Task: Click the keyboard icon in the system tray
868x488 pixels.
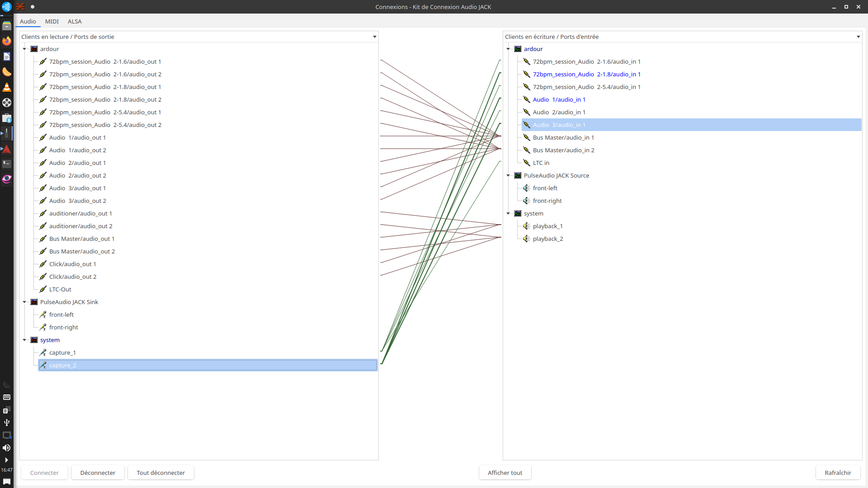Action: pos(7,397)
